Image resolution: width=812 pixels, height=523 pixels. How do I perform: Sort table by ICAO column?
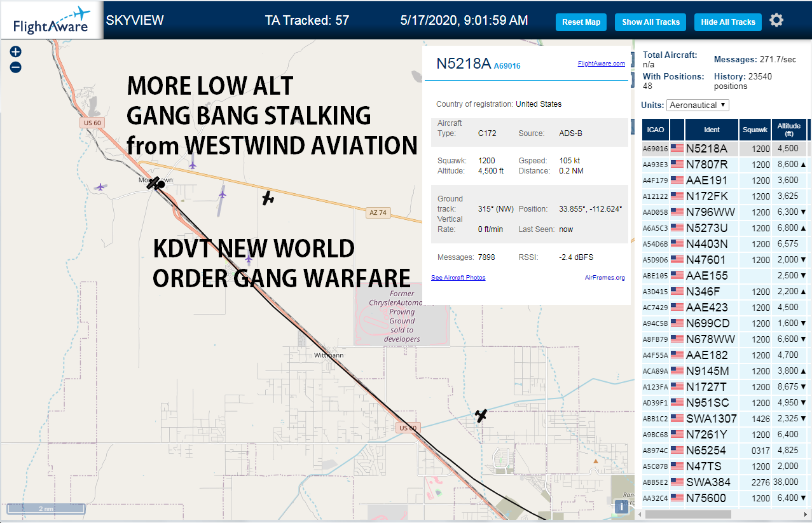pos(656,130)
